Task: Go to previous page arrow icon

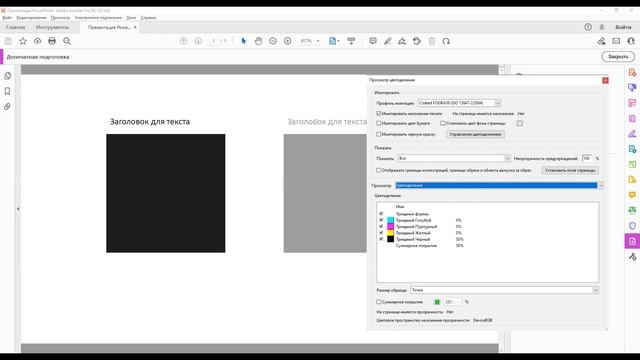Action: pyautogui.click(x=184, y=41)
